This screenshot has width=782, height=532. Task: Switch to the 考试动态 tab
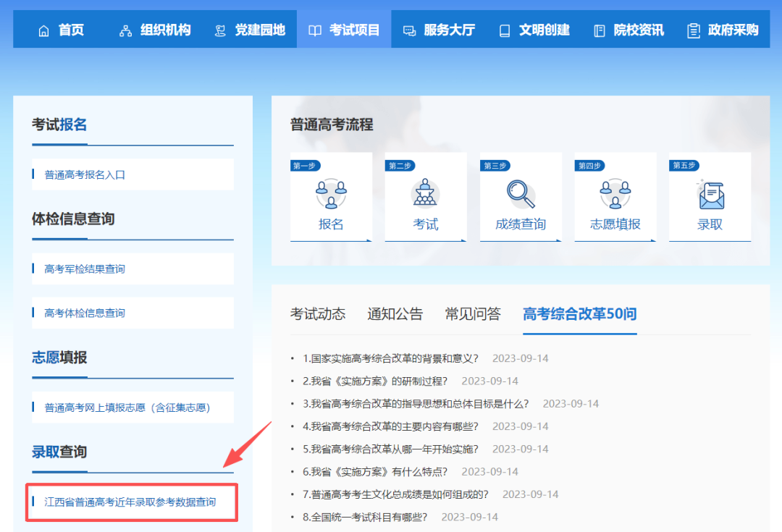click(x=318, y=313)
